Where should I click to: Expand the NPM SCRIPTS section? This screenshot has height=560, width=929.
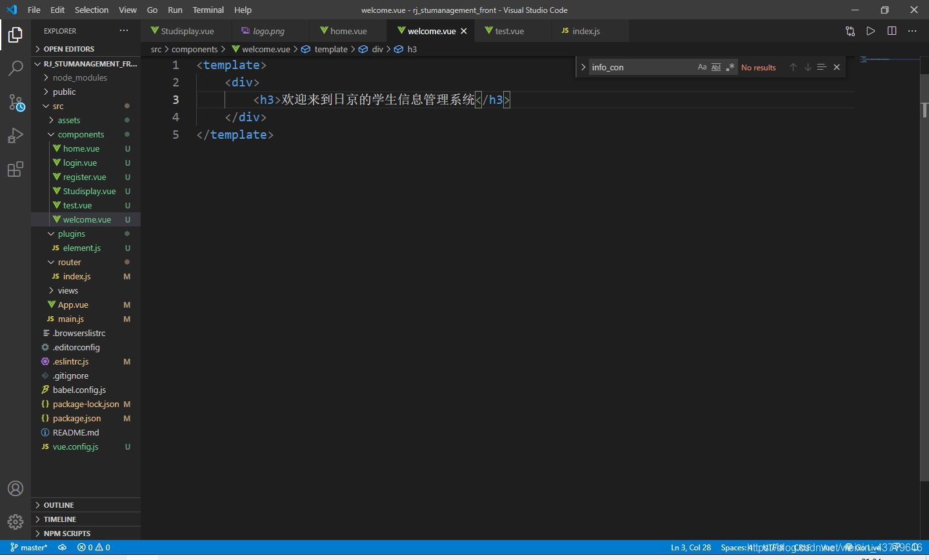point(86,534)
